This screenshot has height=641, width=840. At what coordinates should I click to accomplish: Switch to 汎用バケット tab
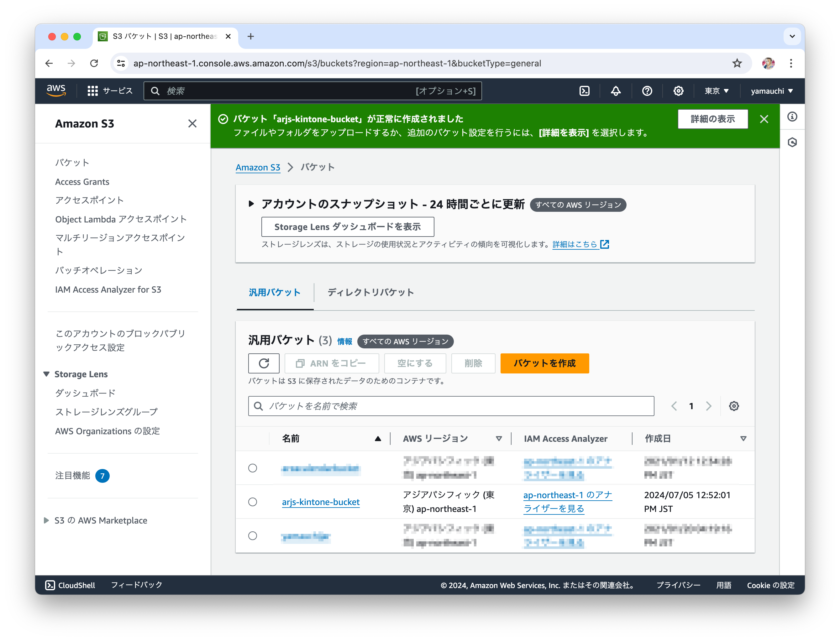click(275, 293)
